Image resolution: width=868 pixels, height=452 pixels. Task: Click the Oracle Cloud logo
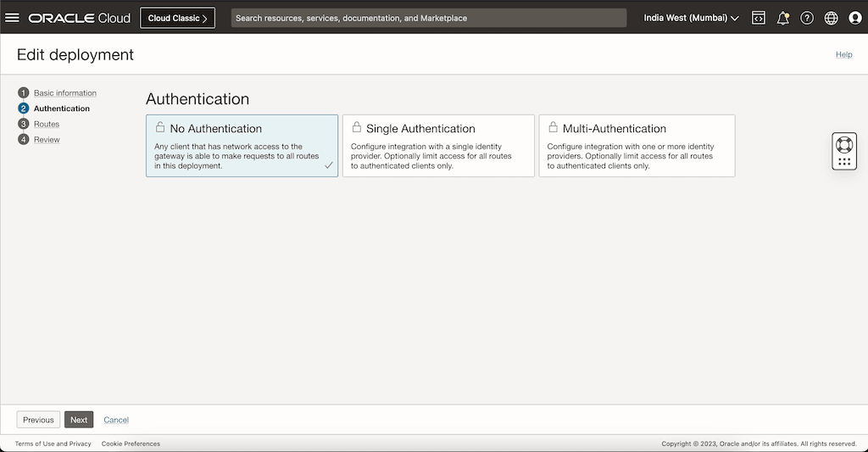(x=79, y=18)
